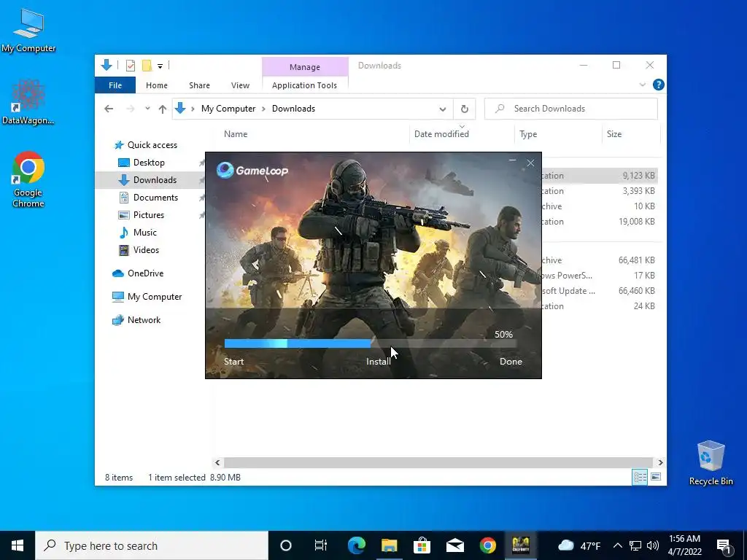
Task: Click the Install stage label
Action: pyautogui.click(x=379, y=362)
